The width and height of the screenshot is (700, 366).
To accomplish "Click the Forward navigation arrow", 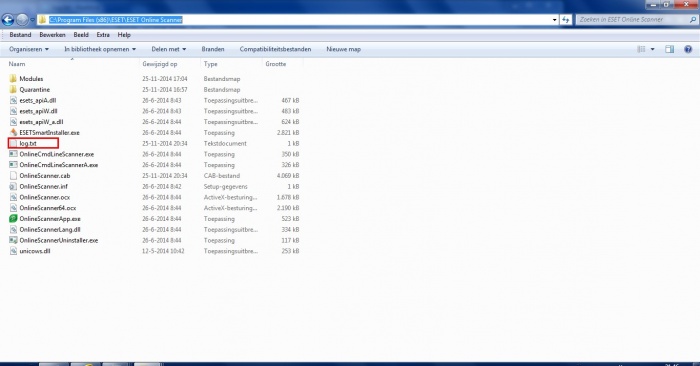I will pos(22,20).
